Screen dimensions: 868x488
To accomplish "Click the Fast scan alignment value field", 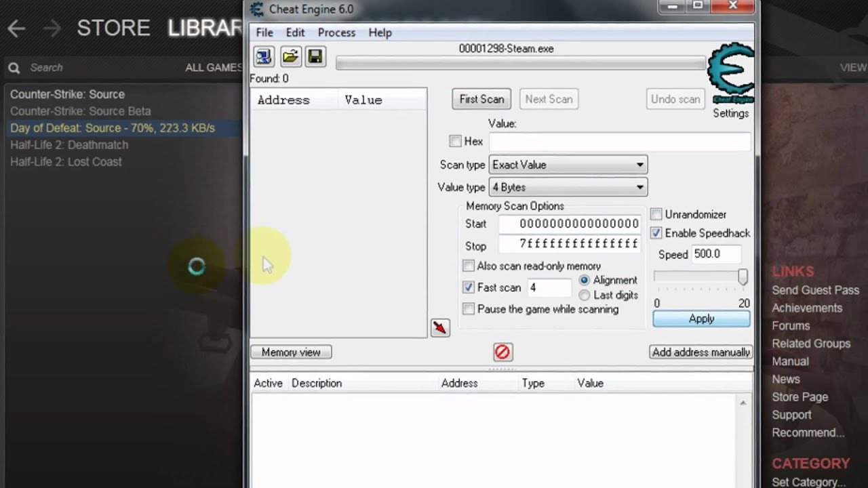I will [x=549, y=287].
